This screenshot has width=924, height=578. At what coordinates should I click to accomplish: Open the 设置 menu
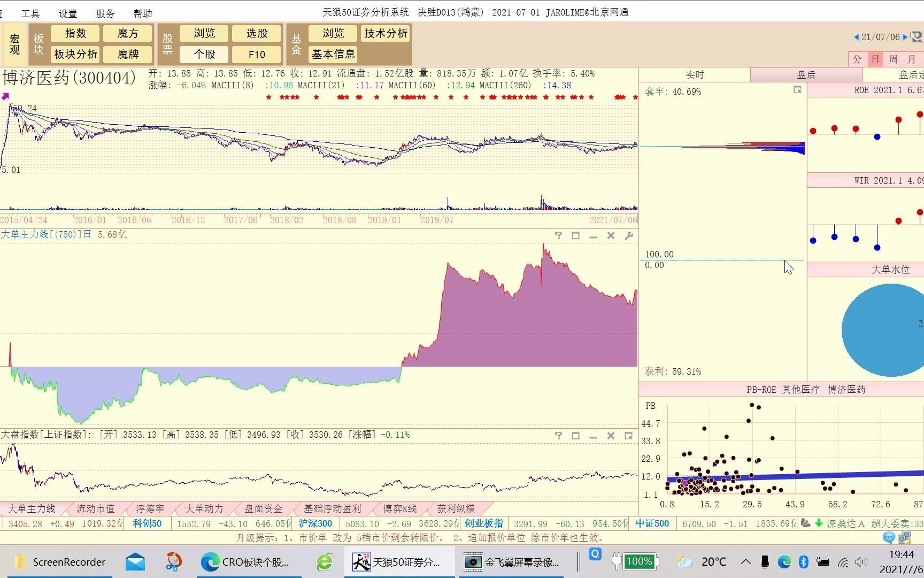pyautogui.click(x=68, y=13)
